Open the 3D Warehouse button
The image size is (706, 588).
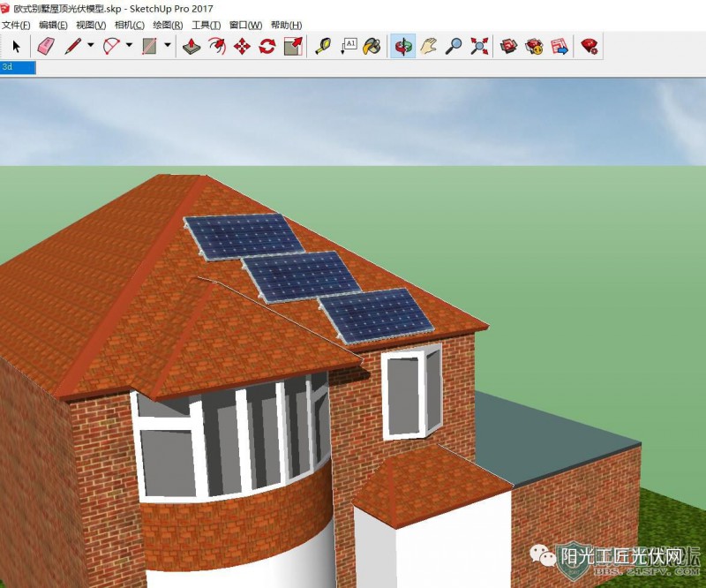(508, 46)
